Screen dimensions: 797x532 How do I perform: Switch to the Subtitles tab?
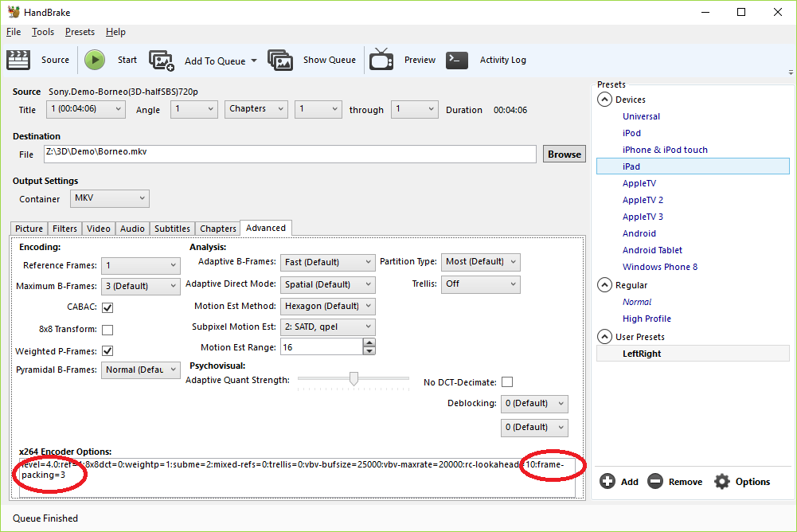pos(172,229)
